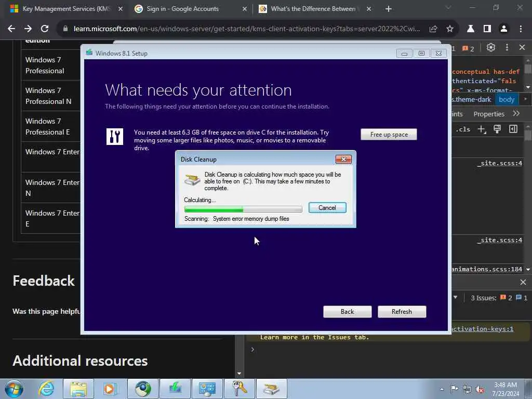Click Windows 7 Professional N cell
Screen dimensions: 532x399
(50, 96)
